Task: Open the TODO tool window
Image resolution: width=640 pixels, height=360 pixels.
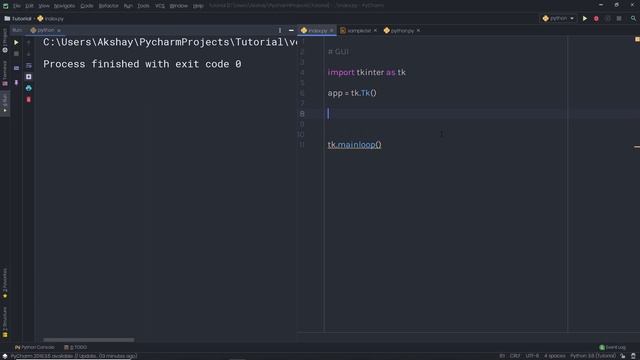Action: point(76,347)
